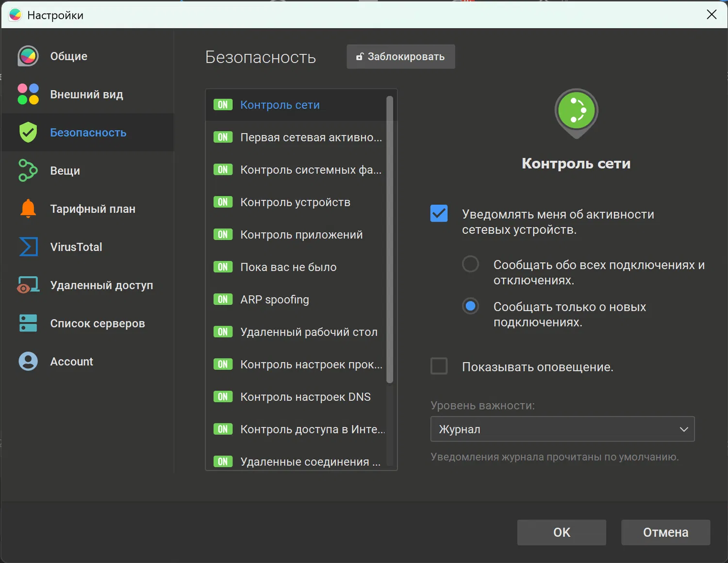Click the Заблокировать lock button
This screenshot has height=563, width=728.
400,57
